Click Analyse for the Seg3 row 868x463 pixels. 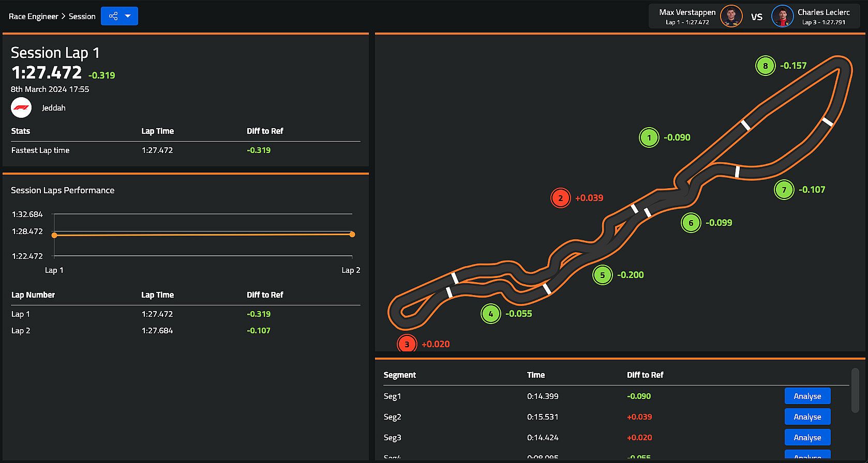[807, 438]
